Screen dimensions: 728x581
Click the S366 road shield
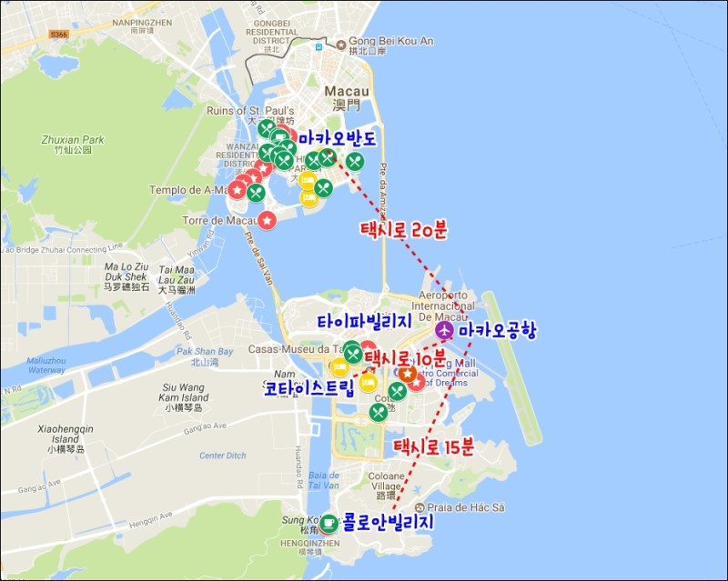coord(59,35)
